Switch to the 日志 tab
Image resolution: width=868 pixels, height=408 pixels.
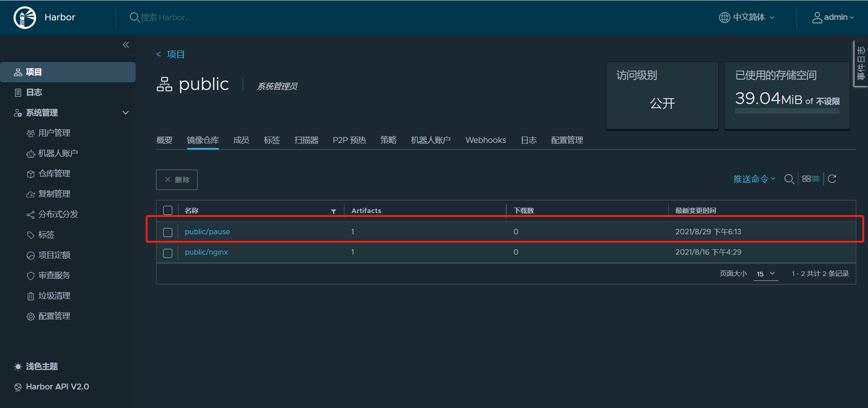(529, 140)
